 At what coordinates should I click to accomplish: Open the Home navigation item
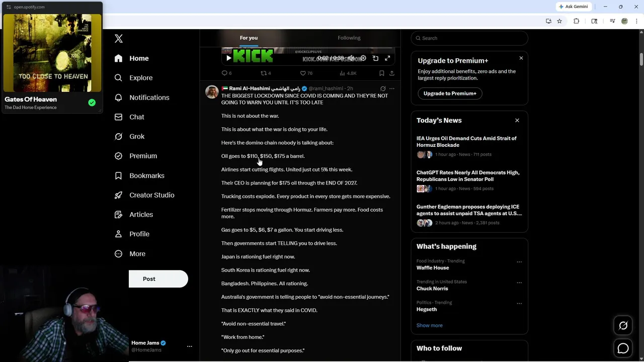coord(131,58)
